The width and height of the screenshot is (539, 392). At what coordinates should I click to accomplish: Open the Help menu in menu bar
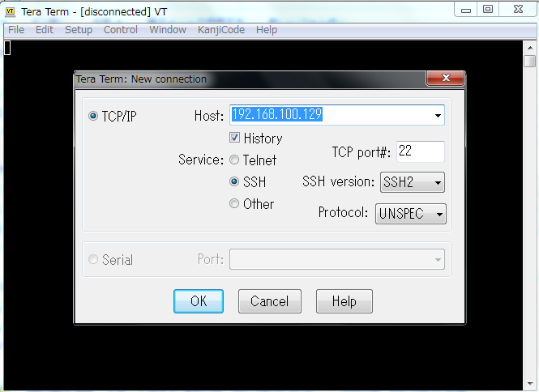click(x=267, y=30)
